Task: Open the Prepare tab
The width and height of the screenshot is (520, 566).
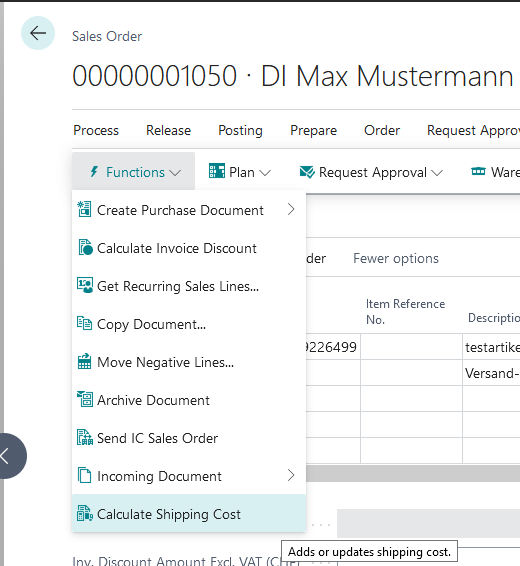Action: tap(313, 130)
